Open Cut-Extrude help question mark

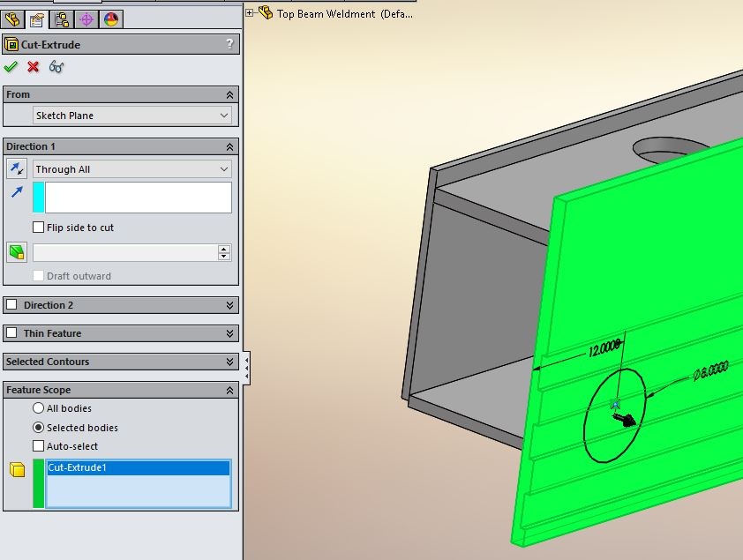pos(229,44)
